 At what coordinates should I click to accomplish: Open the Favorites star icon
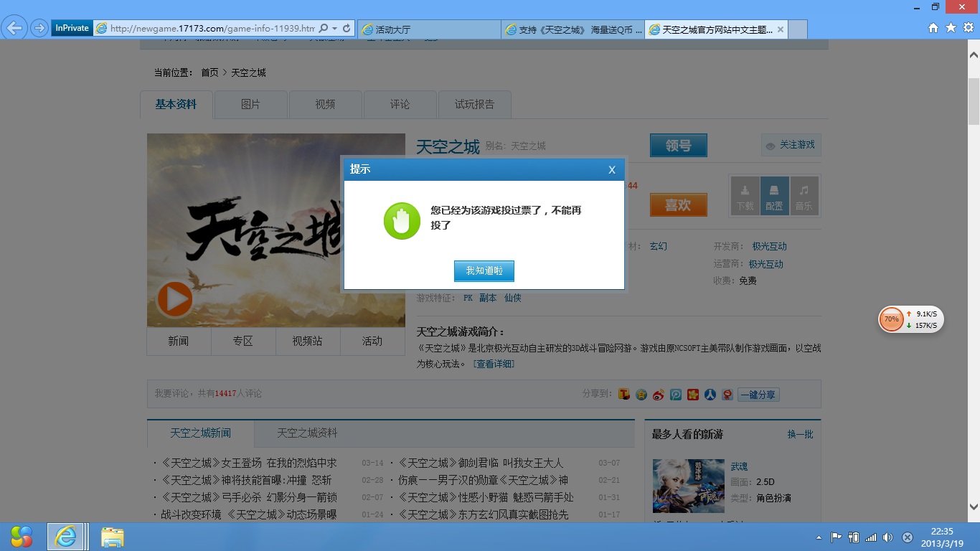(x=951, y=28)
